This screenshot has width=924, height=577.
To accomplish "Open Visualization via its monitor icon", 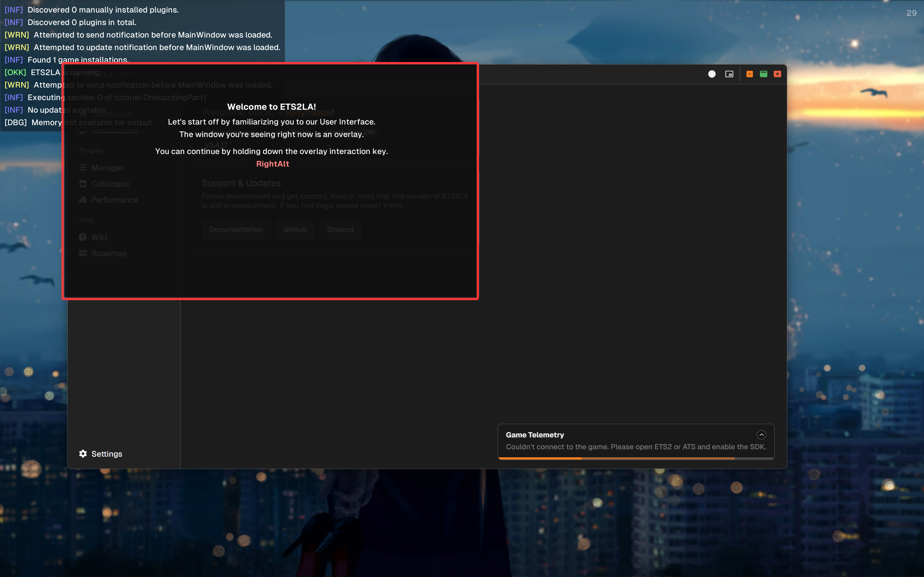I will [83, 131].
